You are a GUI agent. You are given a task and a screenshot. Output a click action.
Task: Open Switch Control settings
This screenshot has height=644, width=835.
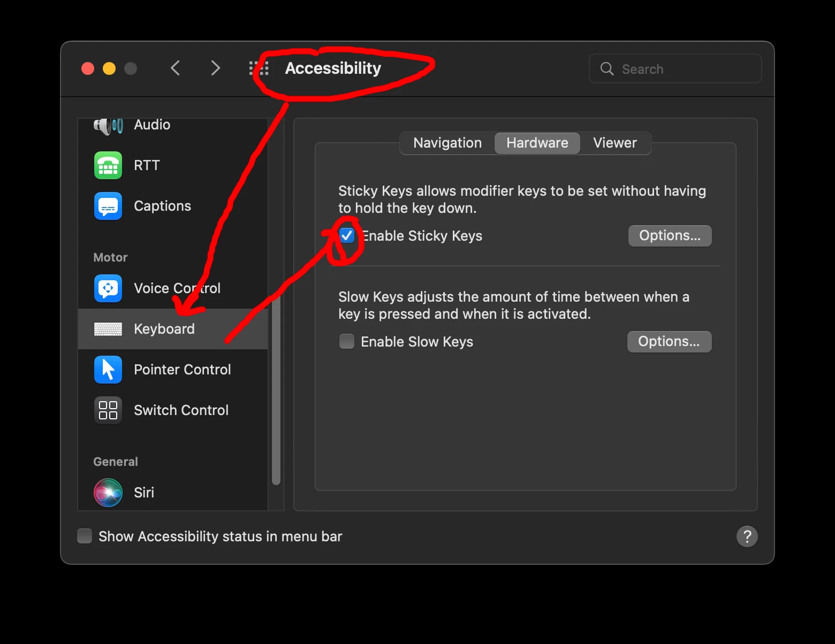pyautogui.click(x=173, y=410)
